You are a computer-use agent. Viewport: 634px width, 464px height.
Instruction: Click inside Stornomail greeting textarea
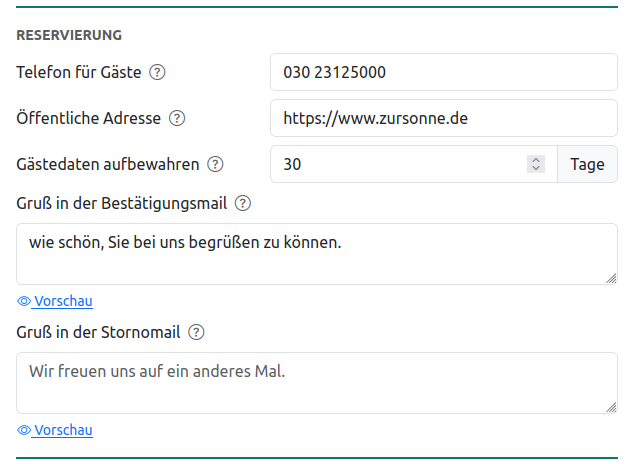[317, 383]
